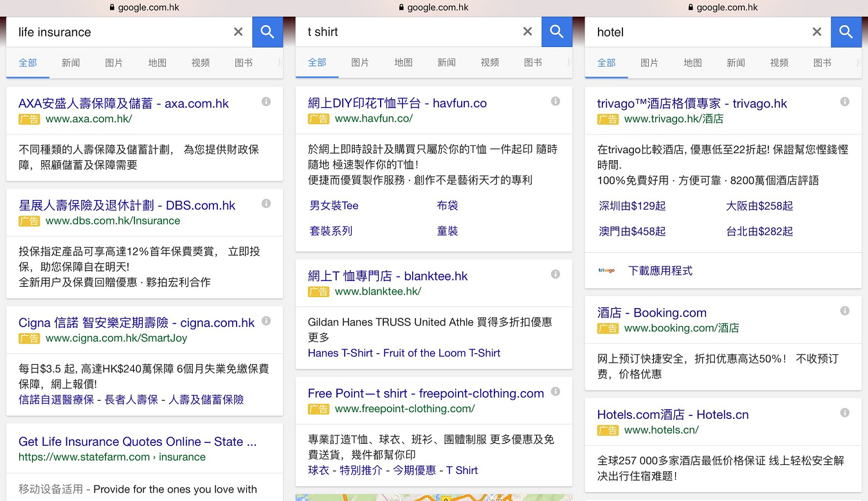Open 酒店 - Booking.com ad title
Screen dimensions: 868x501
[x=651, y=313]
